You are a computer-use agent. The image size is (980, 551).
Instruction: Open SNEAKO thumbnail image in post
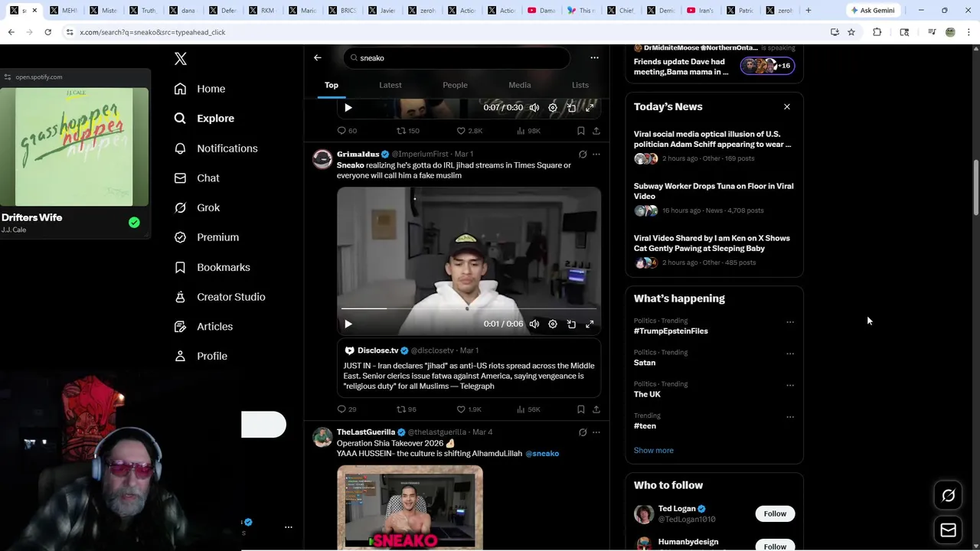[410, 508]
